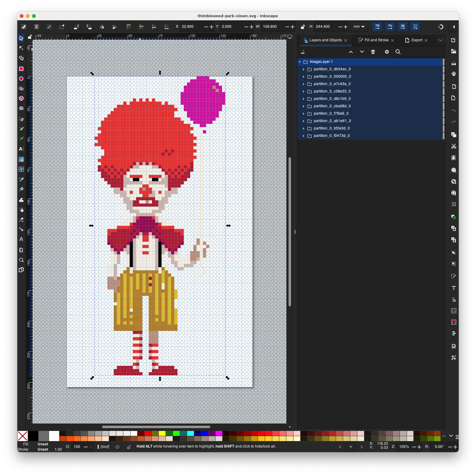The image size is (476, 475).
Task: Select the Dropper color picker tool
Action: click(x=21, y=179)
